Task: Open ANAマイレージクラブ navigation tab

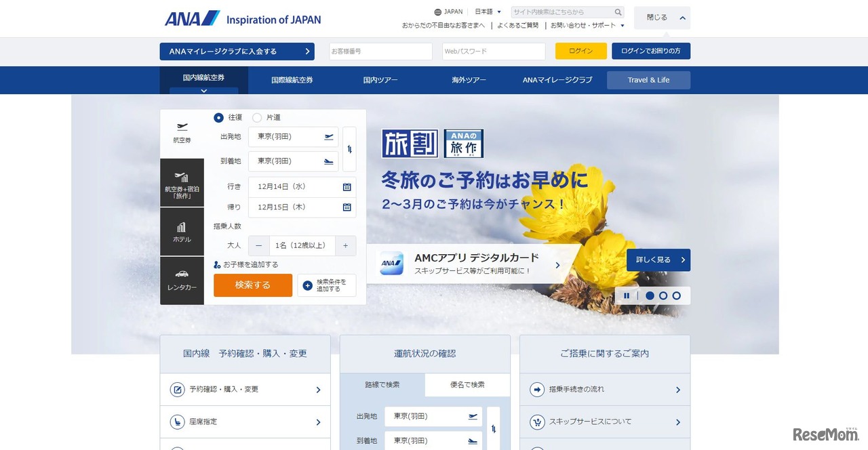Action: pos(557,80)
